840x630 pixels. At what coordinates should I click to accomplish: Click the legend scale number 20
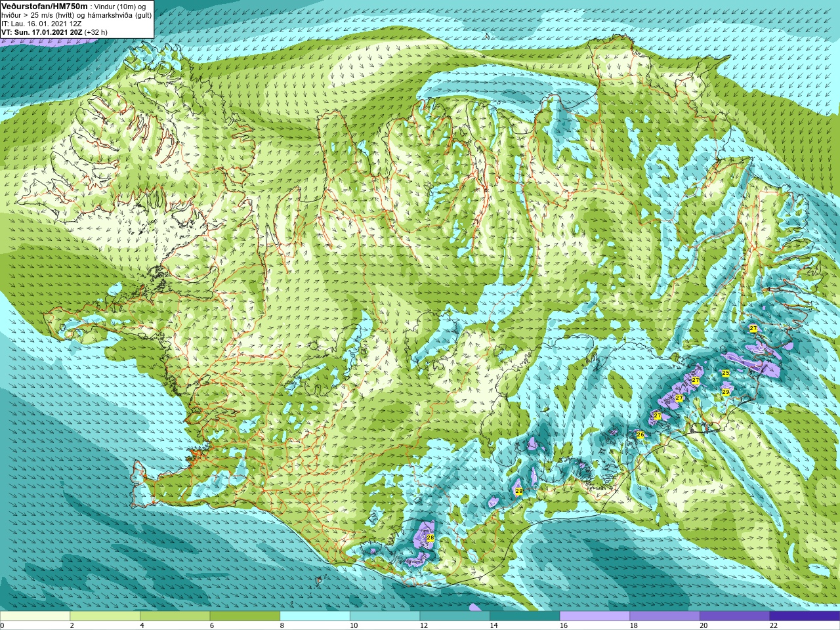704,625
